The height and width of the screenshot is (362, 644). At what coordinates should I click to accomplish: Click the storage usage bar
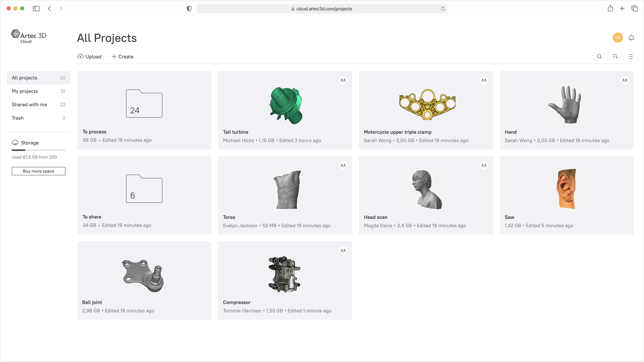[x=39, y=150]
